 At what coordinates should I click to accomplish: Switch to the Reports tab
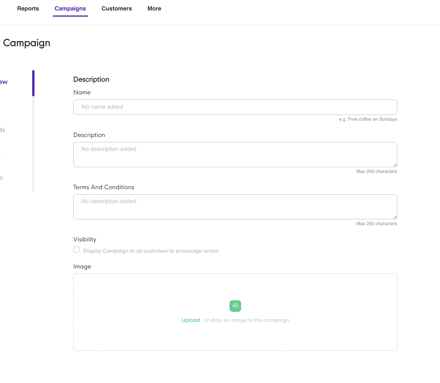pos(28,9)
